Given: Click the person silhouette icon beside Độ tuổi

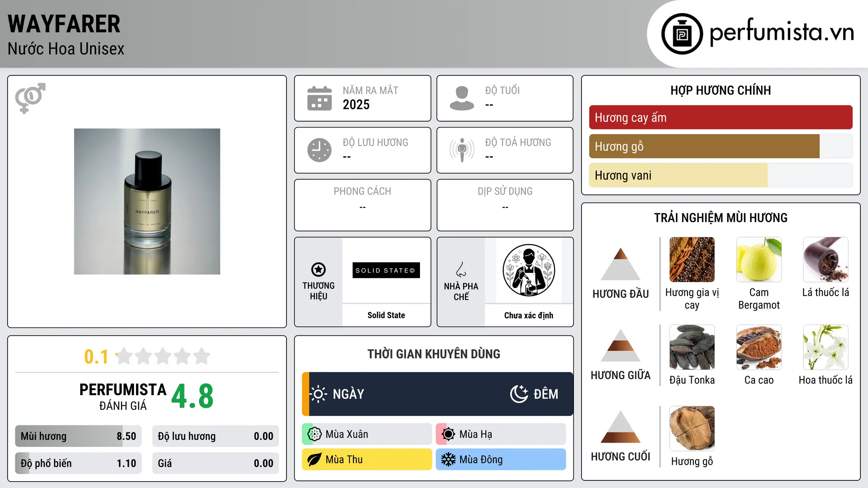Looking at the screenshot, I should pyautogui.click(x=462, y=98).
